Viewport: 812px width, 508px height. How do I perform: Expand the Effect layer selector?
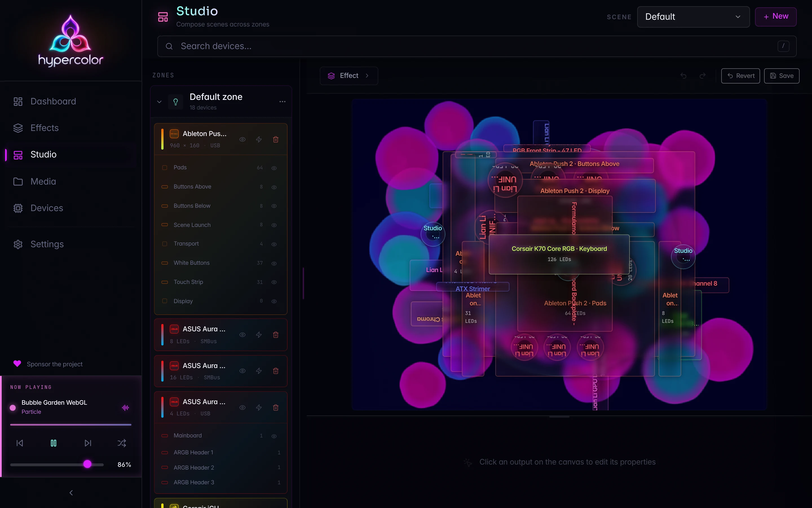tap(349, 76)
